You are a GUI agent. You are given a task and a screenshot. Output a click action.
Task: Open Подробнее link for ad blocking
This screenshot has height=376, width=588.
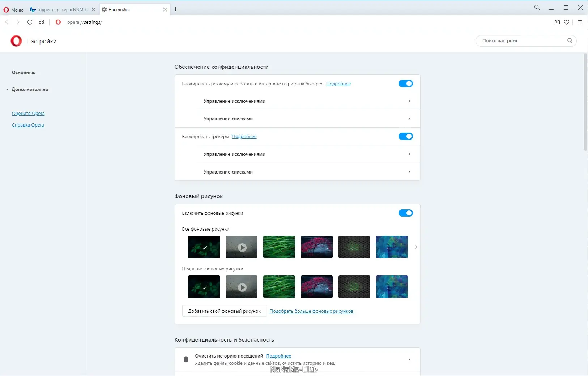point(338,84)
